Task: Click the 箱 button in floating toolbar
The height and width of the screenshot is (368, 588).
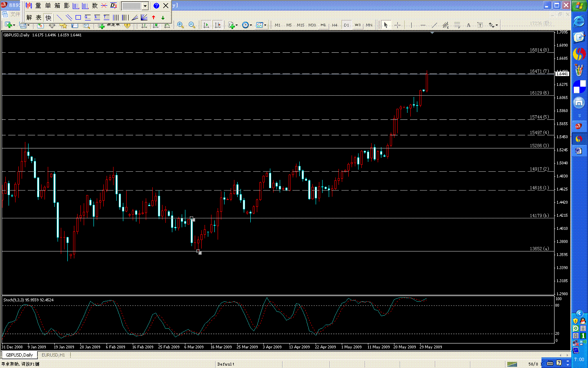Action: 57,6
